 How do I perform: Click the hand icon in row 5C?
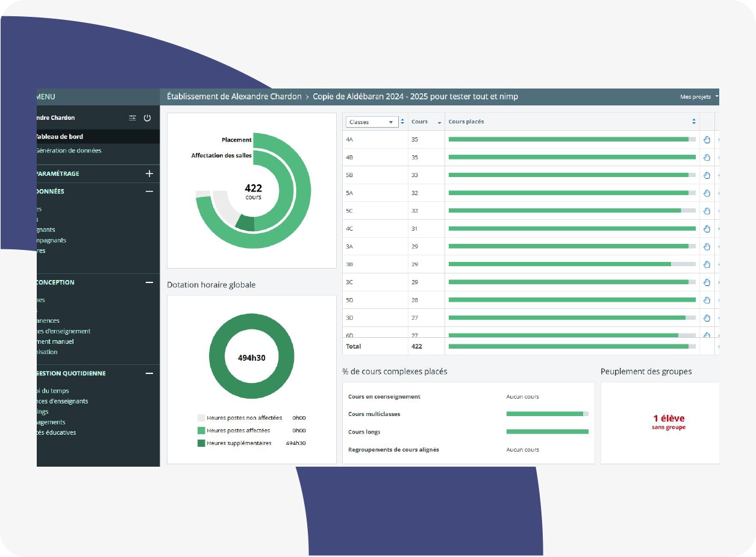[707, 211]
